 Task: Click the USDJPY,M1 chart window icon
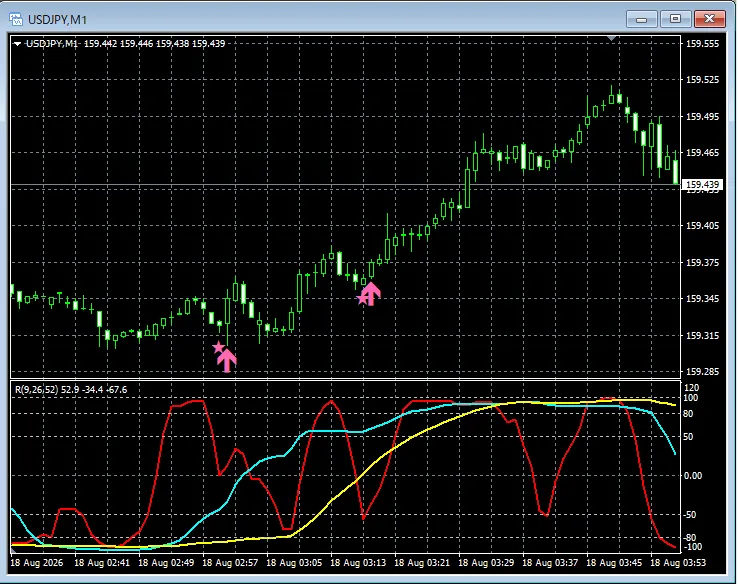(16, 19)
